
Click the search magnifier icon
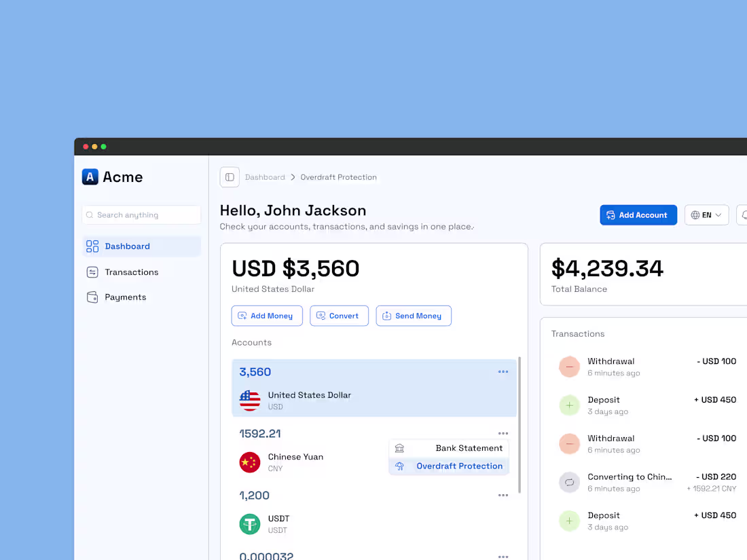90,214
